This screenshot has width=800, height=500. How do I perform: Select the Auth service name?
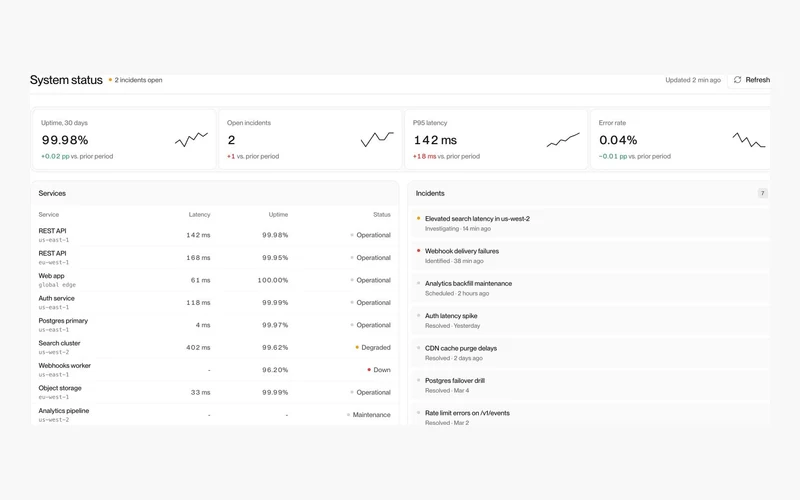pyautogui.click(x=57, y=298)
